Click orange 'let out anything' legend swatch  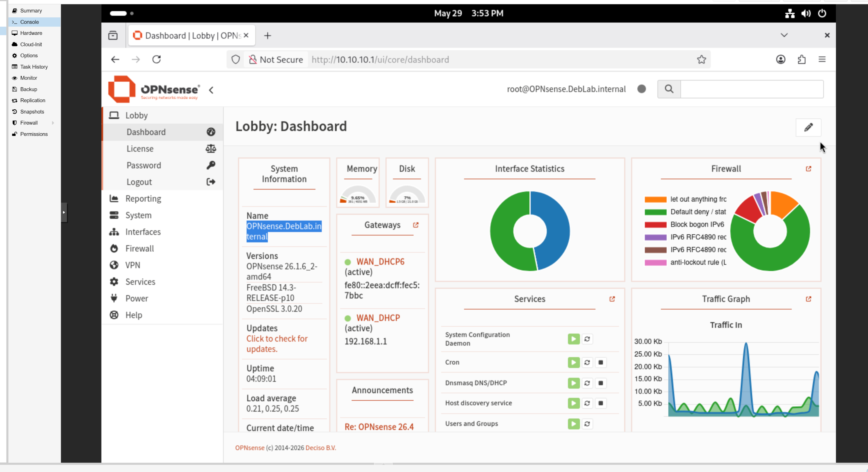[655, 199]
